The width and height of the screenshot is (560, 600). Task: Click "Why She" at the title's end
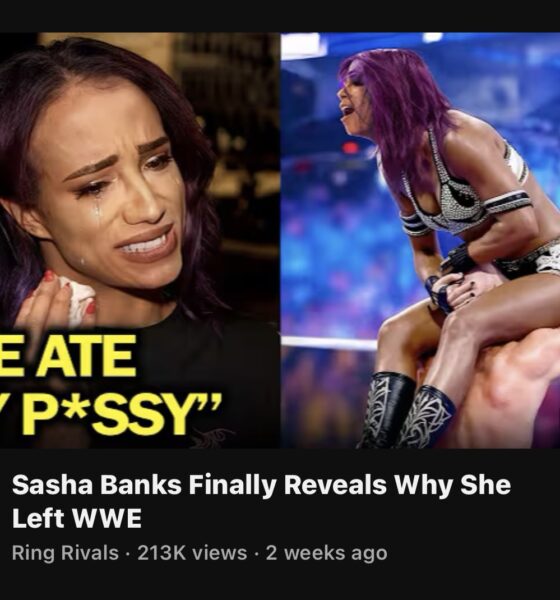tap(452, 485)
